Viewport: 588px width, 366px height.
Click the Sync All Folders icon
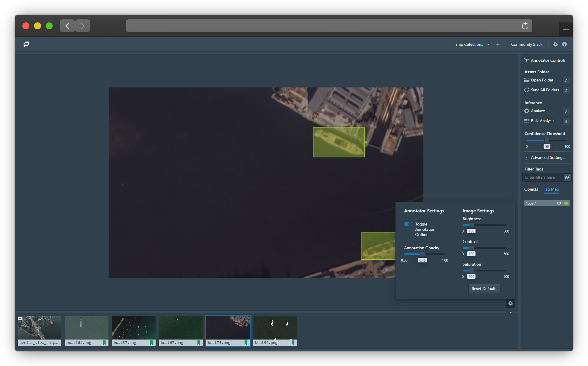click(x=527, y=90)
